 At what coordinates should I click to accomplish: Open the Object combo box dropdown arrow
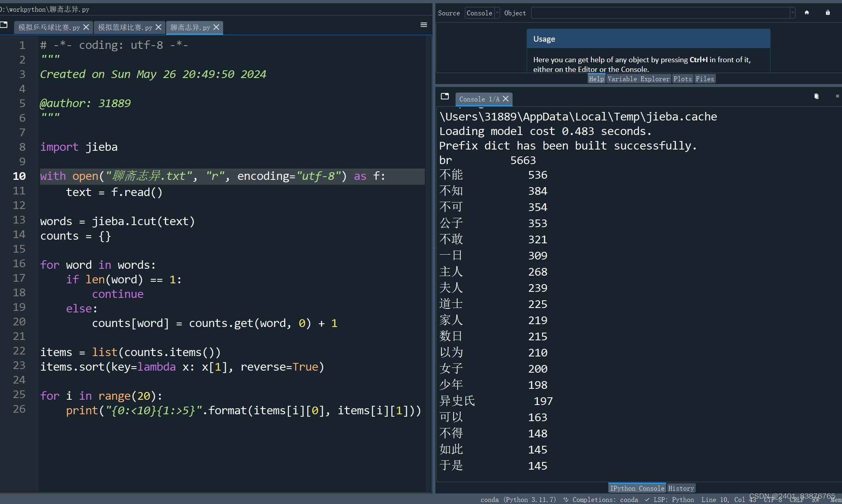click(x=793, y=13)
